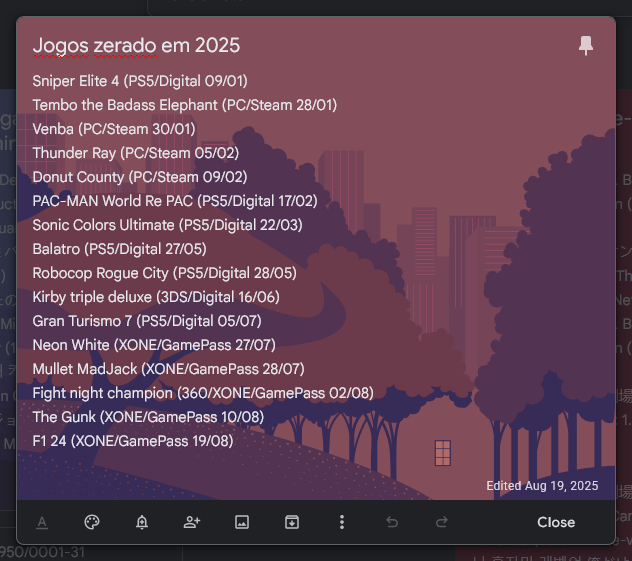Open the three-dot More menu

(x=342, y=522)
